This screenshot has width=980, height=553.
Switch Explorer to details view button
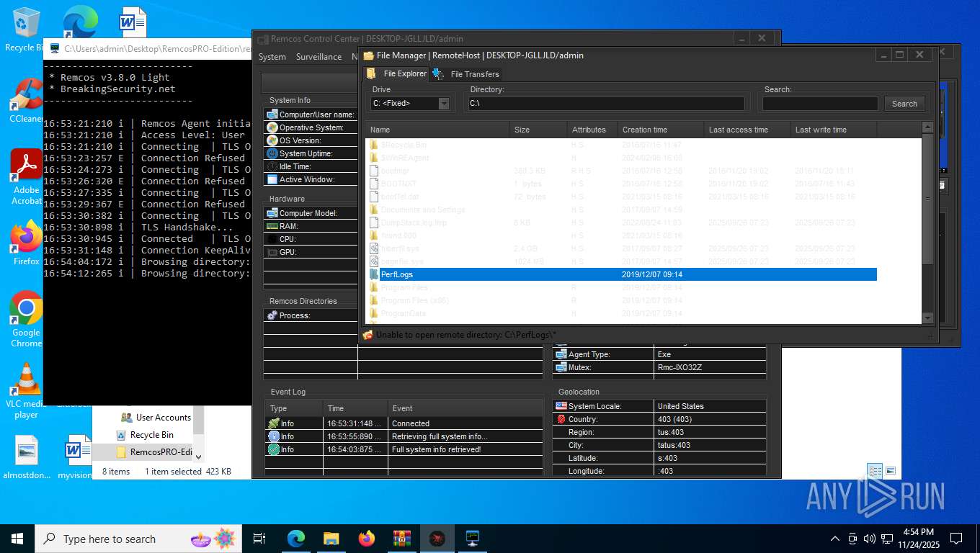(x=875, y=471)
